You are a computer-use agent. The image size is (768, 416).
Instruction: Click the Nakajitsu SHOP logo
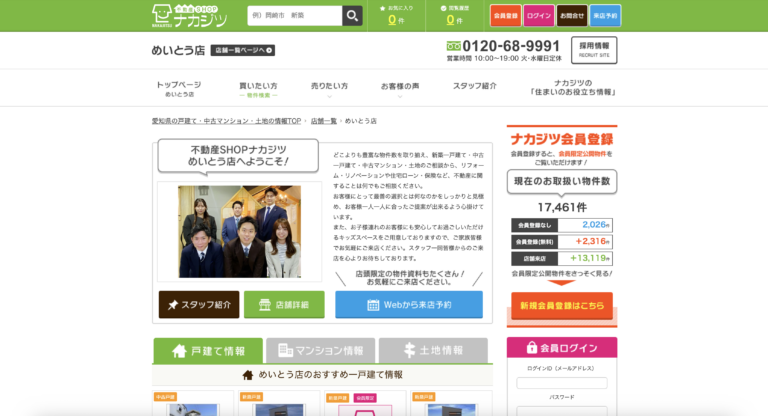coord(189,16)
